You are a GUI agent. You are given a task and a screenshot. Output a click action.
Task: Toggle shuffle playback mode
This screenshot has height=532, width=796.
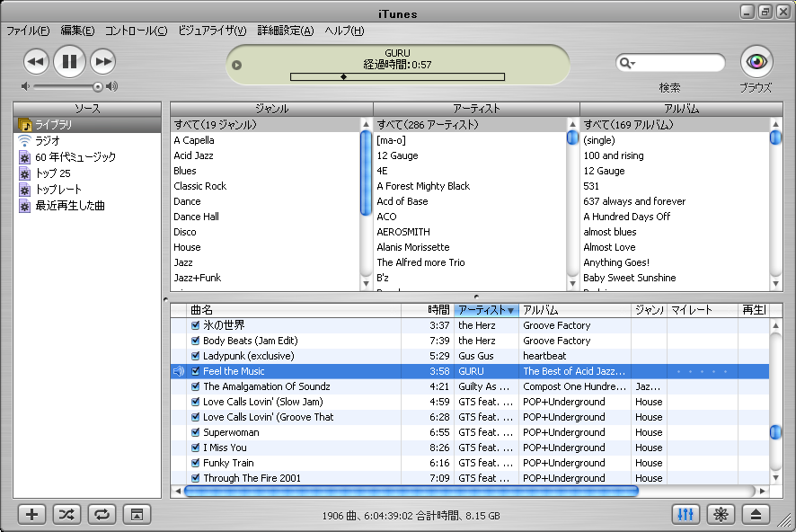pyautogui.click(x=66, y=514)
